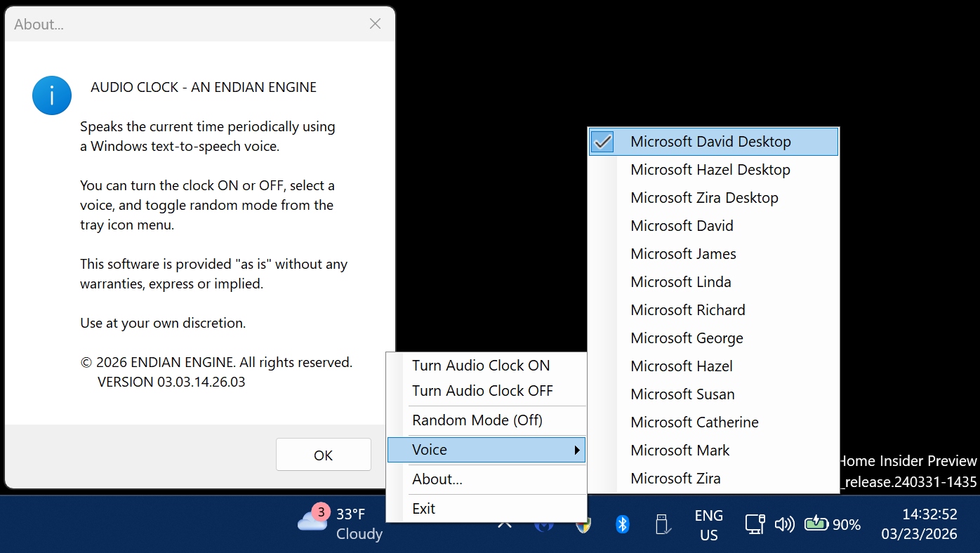
Task: Pick the plain Microsoft Zira voice
Action: pos(713,479)
